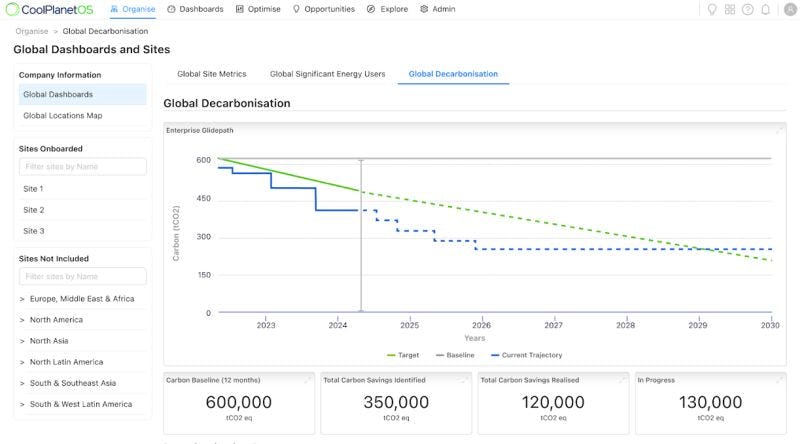
Task: Click the Organise breadcrumb link
Action: 31,31
